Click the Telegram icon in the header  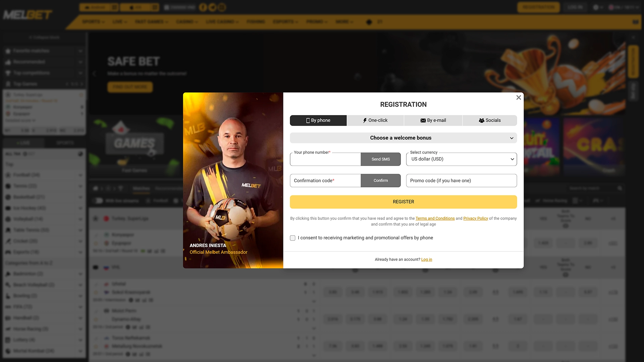tap(212, 7)
